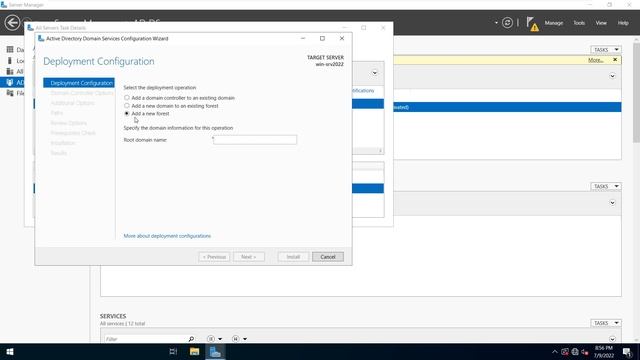Click the Root domain name field
640x360 pixels.
pyautogui.click(x=255, y=140)
